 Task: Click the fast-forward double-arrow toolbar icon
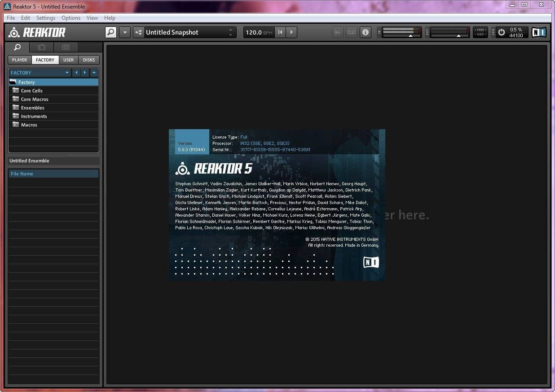[x=338, y=32]
